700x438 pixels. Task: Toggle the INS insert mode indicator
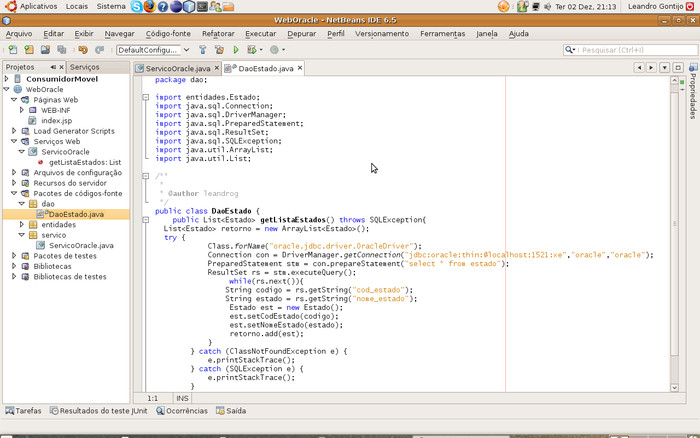(x=182, y=398)
